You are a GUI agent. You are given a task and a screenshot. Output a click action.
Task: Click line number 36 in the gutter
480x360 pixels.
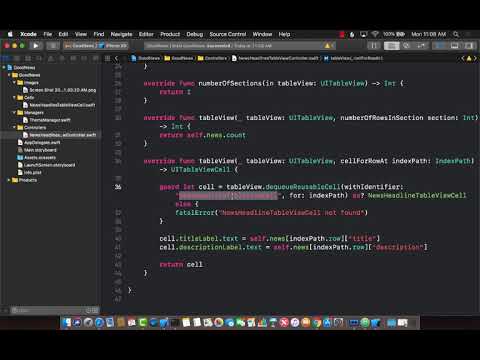click(x=118, y=187)
